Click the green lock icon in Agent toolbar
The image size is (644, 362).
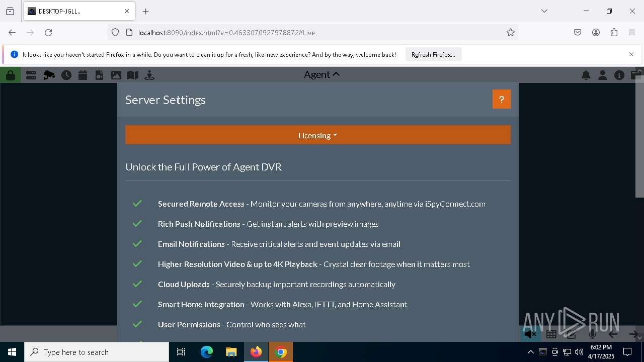(x=10, y=75)
